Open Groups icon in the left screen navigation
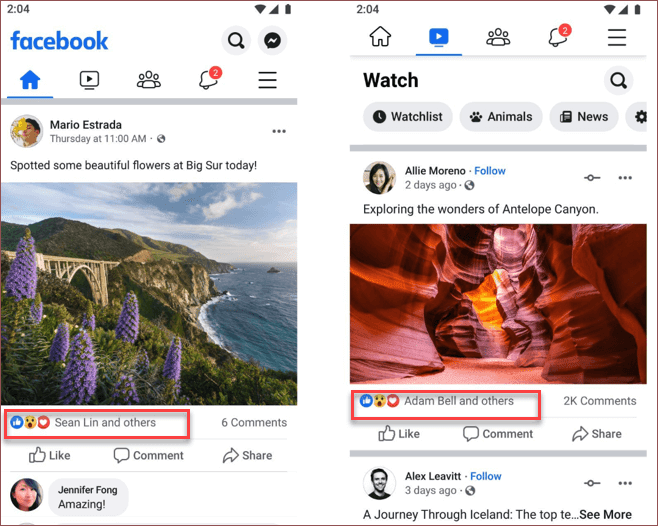This screenshot has height=526, width=658. (x=149, y=80)
